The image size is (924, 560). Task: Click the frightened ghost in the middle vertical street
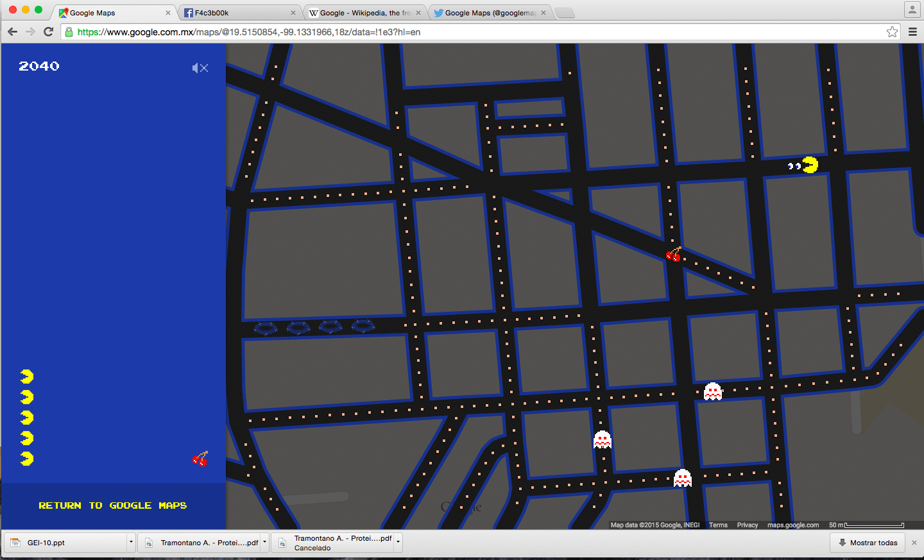(603, 439)
